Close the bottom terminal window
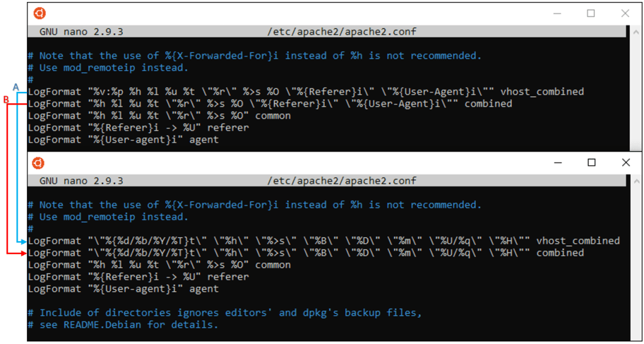Screen dimensions: 644x344 pyautogui.click(x=625, y=163)
